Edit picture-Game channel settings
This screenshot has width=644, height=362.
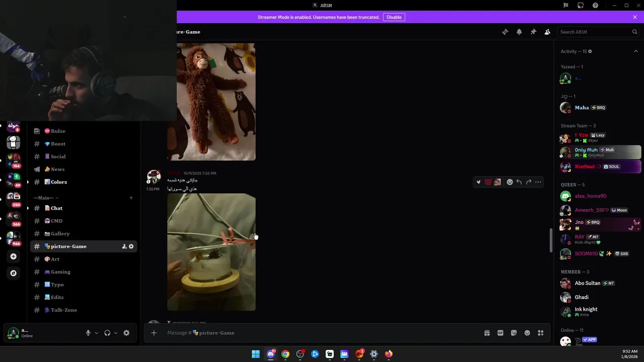[x=131, y=246]
